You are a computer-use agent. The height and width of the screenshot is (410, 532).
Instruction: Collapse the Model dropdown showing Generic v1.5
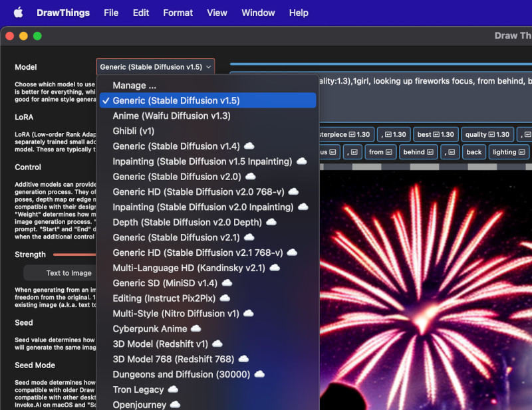[156, 67]
